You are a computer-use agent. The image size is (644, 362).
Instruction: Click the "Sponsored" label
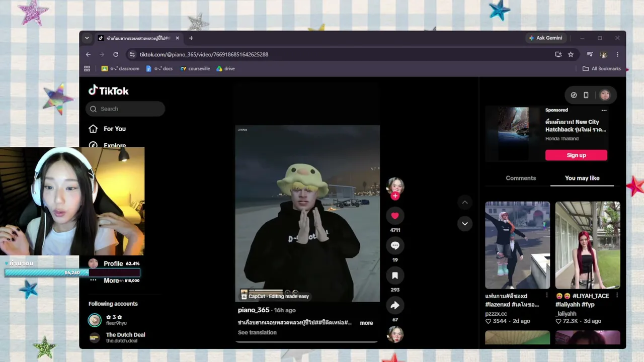coord(556,110)
